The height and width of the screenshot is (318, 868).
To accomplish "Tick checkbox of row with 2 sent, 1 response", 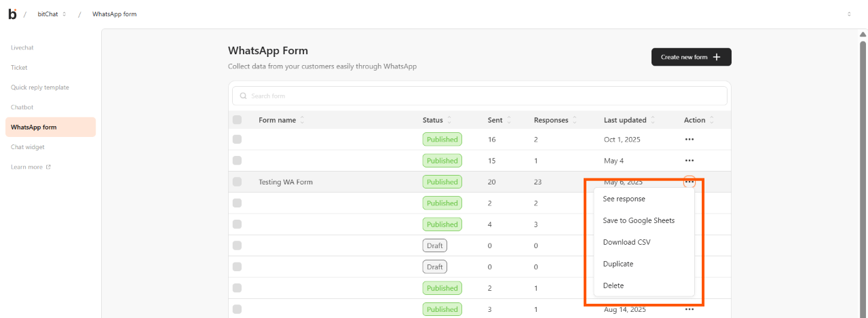I will (237, 288).
